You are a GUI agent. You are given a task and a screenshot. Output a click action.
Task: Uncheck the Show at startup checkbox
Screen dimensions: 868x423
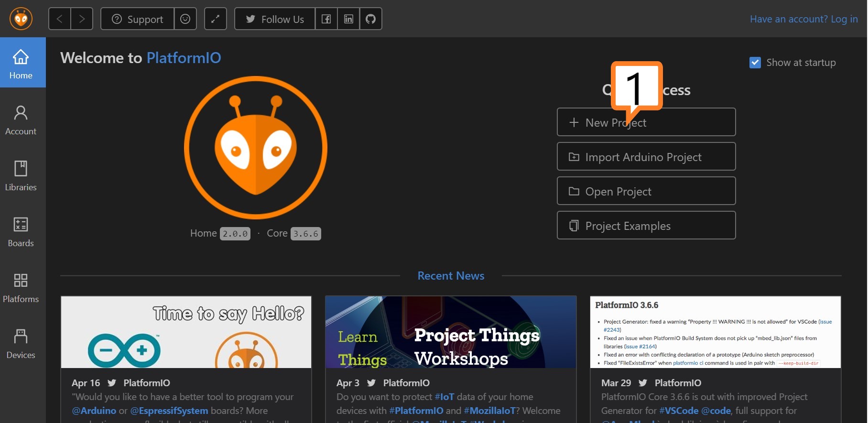[x=755, y=63]
